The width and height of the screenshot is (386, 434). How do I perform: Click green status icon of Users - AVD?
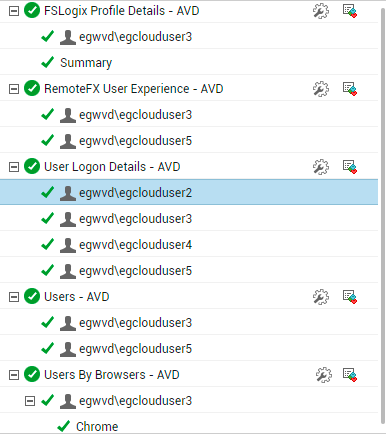[32, 297]
